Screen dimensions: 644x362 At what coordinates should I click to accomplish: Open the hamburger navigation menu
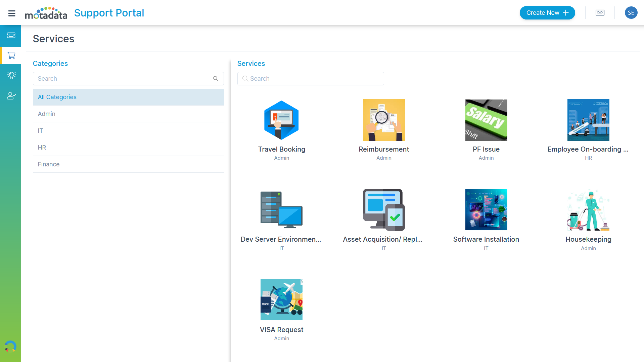point(12,13)
